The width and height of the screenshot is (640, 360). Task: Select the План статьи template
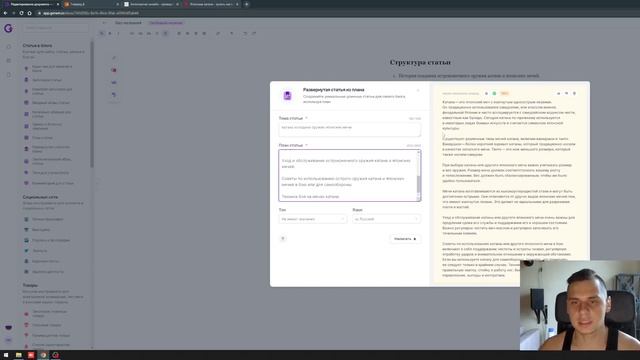pos(42,138)
